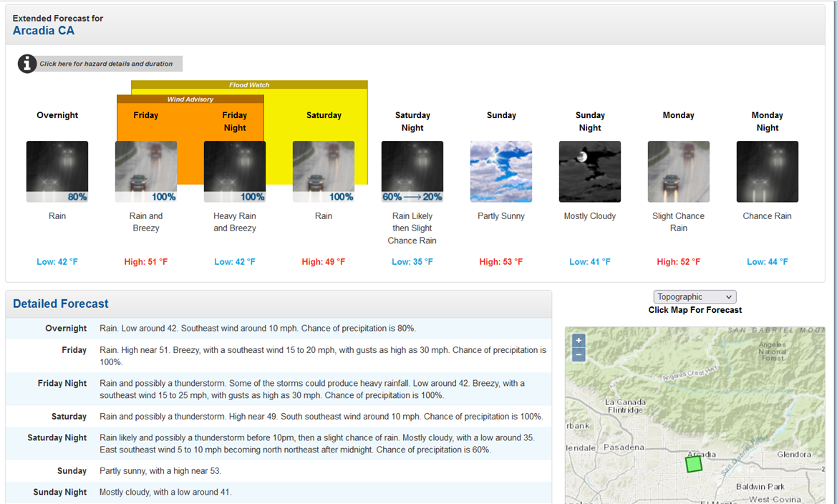Open the Flood Watch hazard banner
The height and width of the screenshot is (504, 837).
pyautogui.click(x=249, y=85)
